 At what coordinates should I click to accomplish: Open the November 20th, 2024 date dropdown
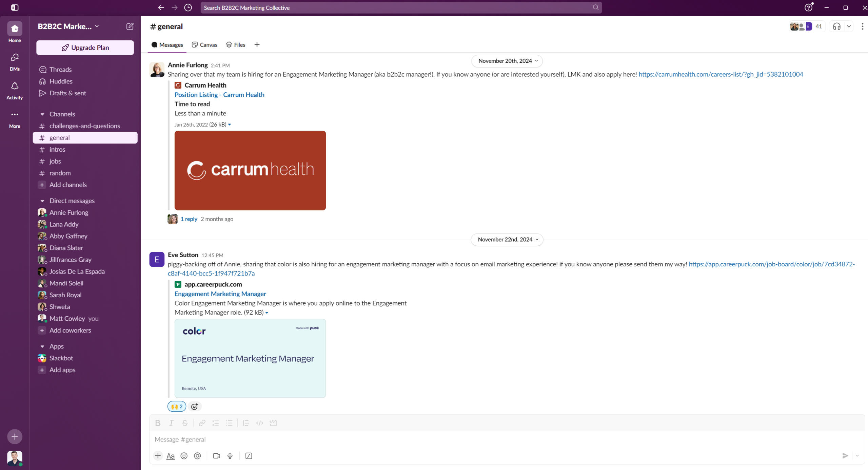[507, 61]
